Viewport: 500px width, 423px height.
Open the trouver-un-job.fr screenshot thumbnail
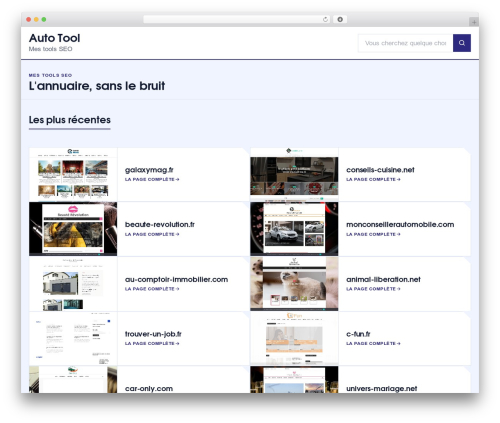click(73, 338)
